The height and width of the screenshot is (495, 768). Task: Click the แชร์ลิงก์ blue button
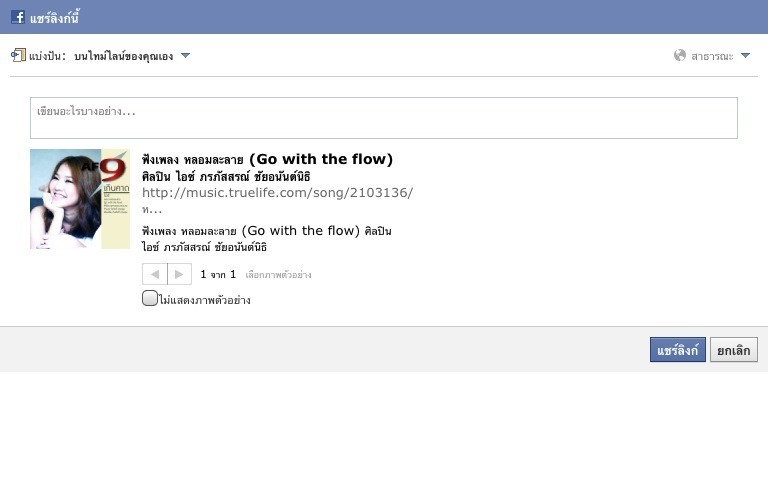(677, 350)
